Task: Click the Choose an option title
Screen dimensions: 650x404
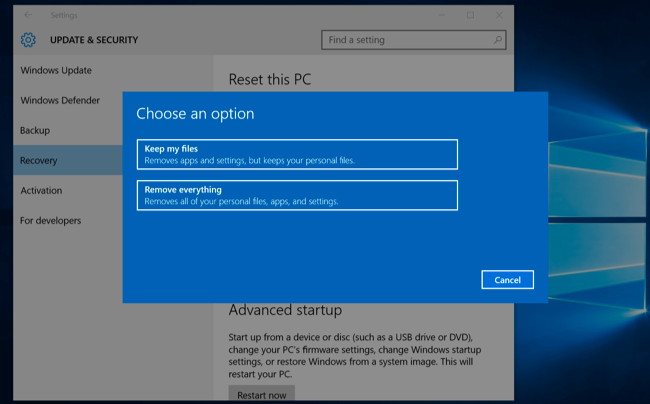Action: (x=195, y=114)
